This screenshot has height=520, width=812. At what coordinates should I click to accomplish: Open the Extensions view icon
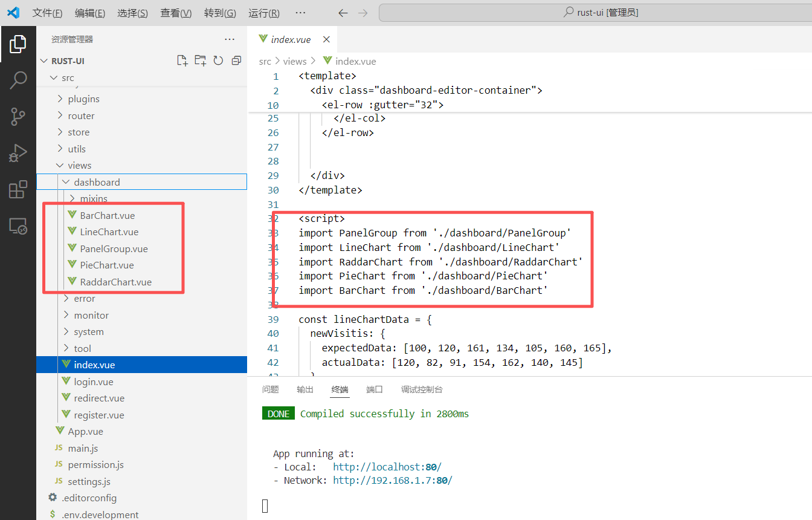tap(18, 190)
